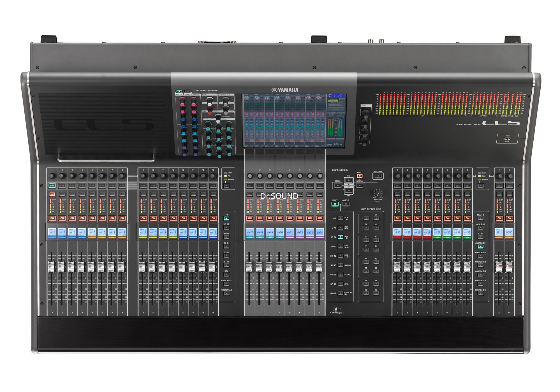Recall the CUSTOM A2 fader bank
The width and height of the screenshot is (560, 392).
pyautogui.click(x=226, y=293)
